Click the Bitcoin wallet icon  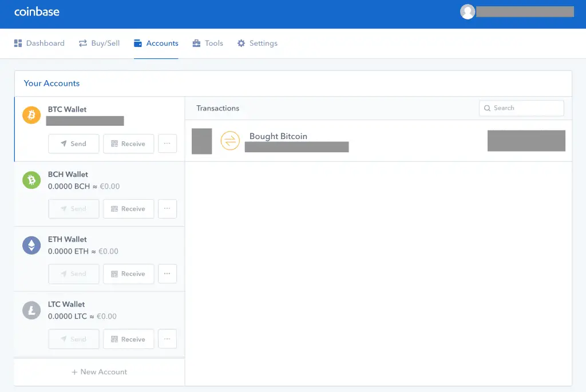tap(31, 114)
